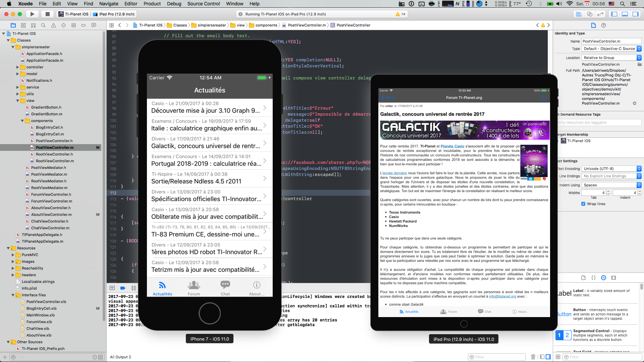Open the Location Relative to Group dropdown

[x=611, y=58]
